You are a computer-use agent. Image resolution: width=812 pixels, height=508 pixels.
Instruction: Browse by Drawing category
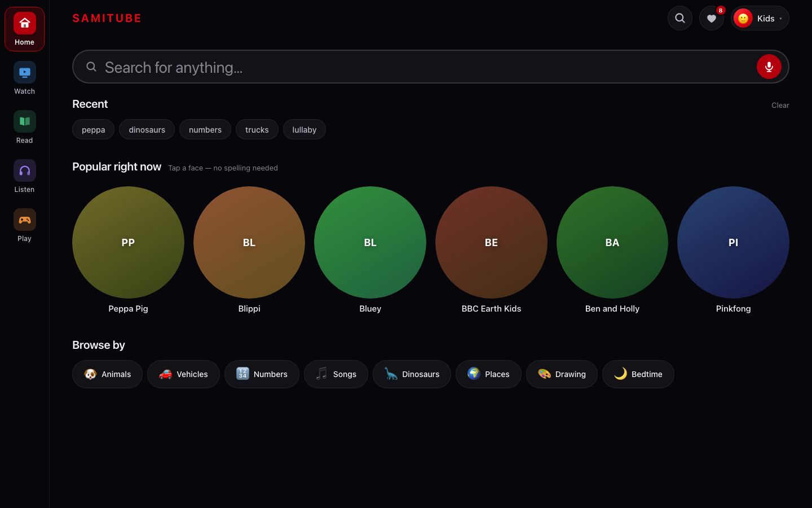(x=562, y=374)
